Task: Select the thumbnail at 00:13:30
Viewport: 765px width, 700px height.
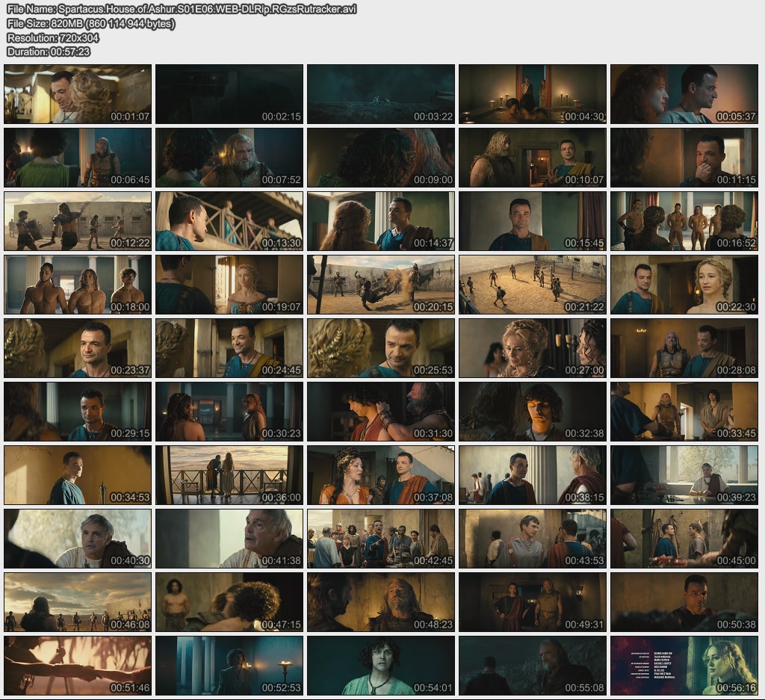Action: pyautogui.click(x=229, y=221)
